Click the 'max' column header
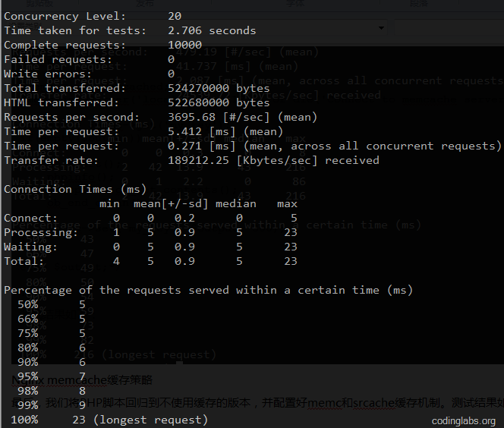Viewport: 504px width, 428px height. click(287, 204)
